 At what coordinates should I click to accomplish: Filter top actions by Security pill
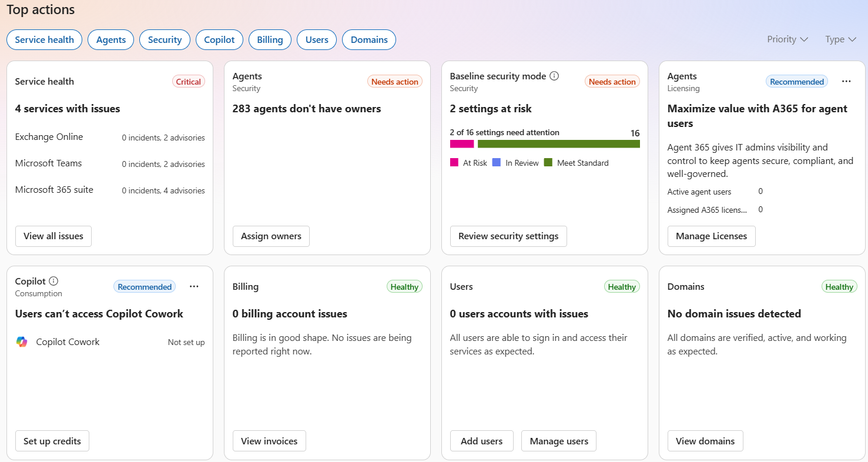pos(165,40)
